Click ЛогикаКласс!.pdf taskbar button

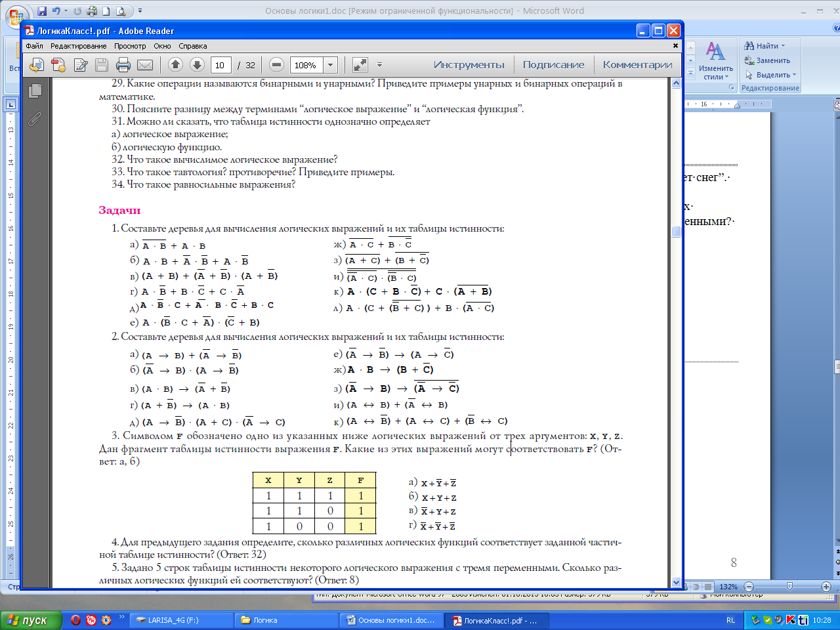coord(496,620)
